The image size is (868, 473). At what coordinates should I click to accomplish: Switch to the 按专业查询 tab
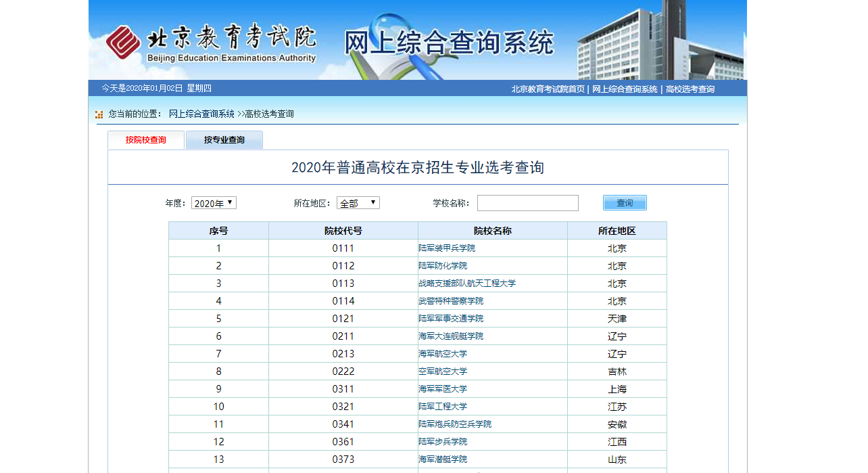pos(224,140)
